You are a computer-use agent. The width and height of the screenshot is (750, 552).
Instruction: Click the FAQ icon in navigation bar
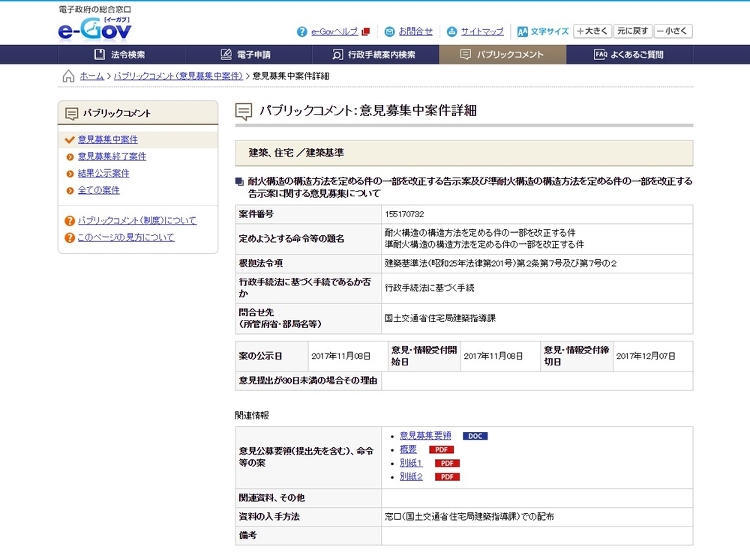600,55
